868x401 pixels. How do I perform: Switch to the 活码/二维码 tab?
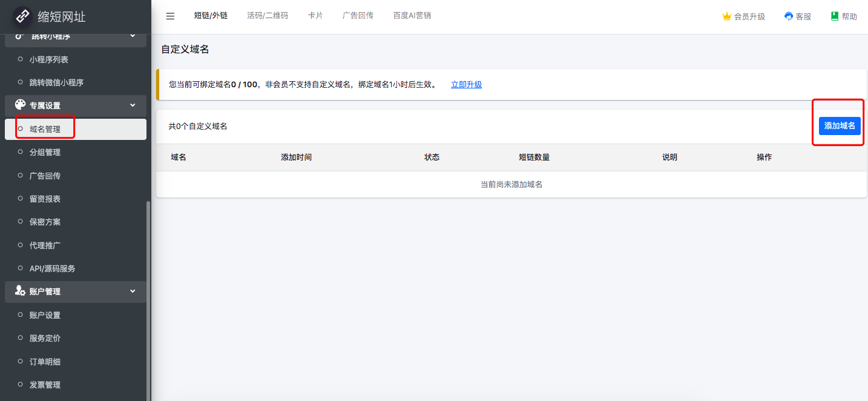268,16
